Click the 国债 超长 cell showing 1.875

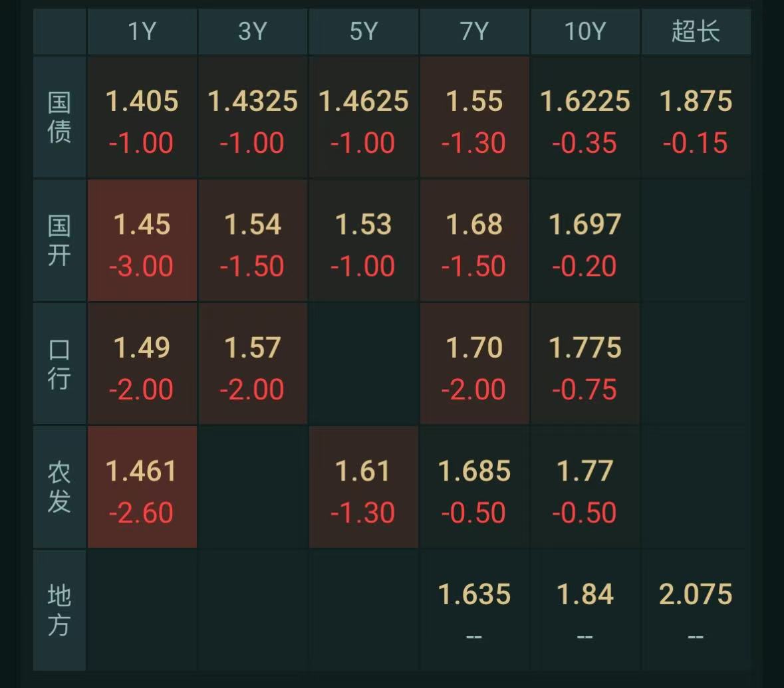tap(696, 117)
